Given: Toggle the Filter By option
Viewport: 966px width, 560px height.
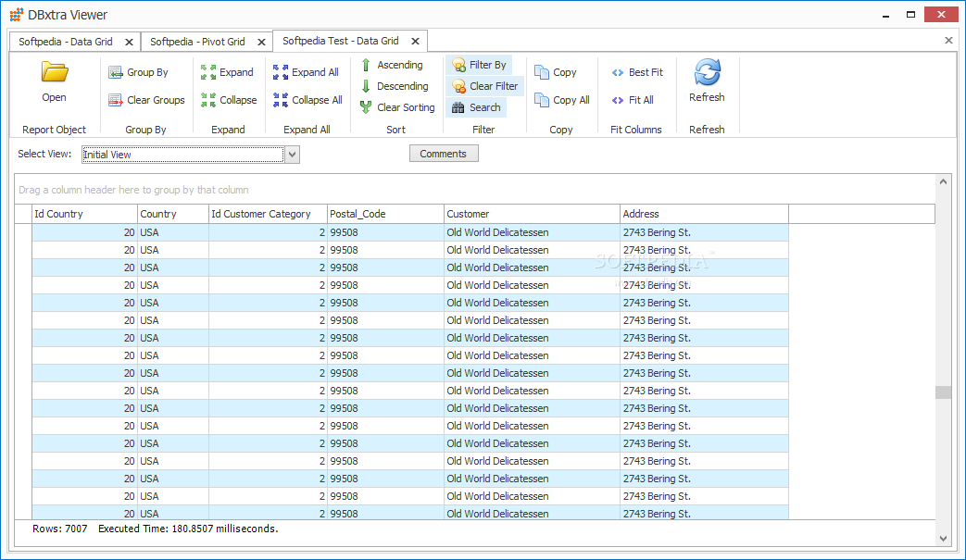Looking at the screenshot, I should 479,65.
